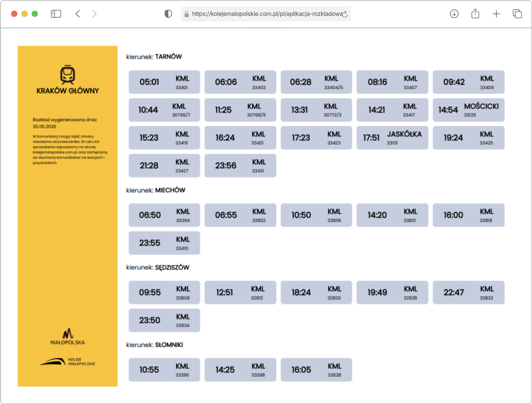This screenshot has width=532, height=404.
Task: Choose the 10:50 KML 33806 Miechów departure
Action: (316, 215)
